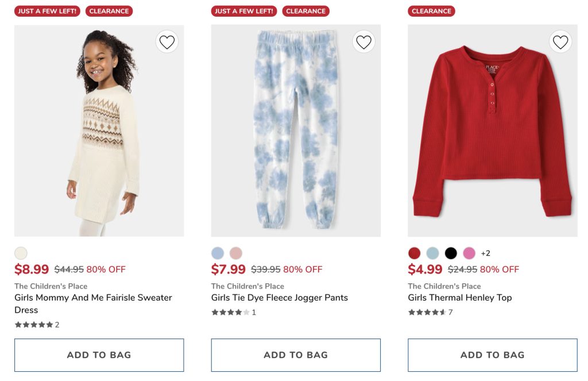Select the black Henley top swatch
Image resolution: width=588 pixels, height=381 pixels.
pyautogui.click(x=451, y=253)
